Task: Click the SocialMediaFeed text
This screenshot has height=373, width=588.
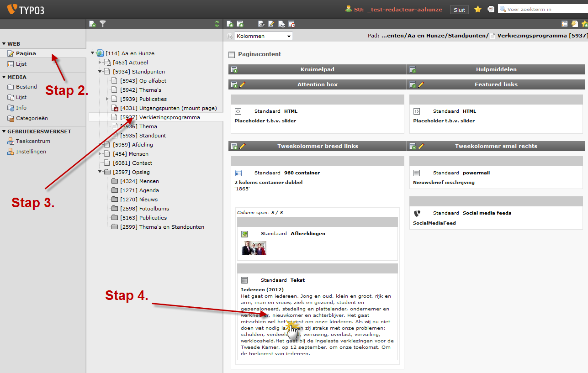Action: [434, 223]
